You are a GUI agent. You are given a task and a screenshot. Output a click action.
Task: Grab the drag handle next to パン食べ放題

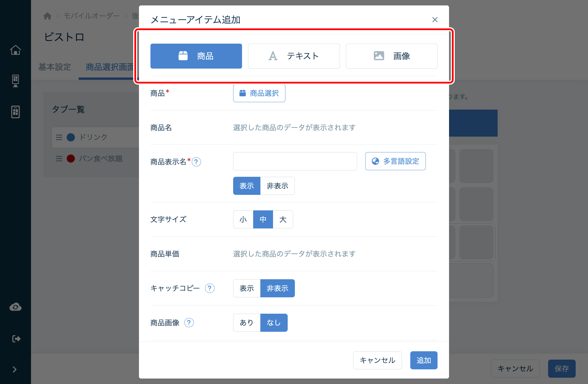coord(59,159)
